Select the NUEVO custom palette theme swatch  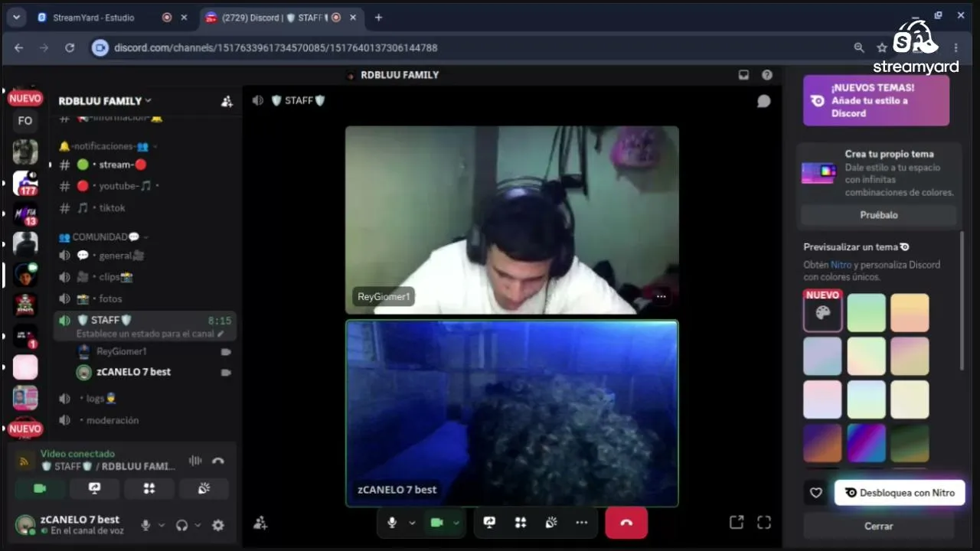click(823, 312)
